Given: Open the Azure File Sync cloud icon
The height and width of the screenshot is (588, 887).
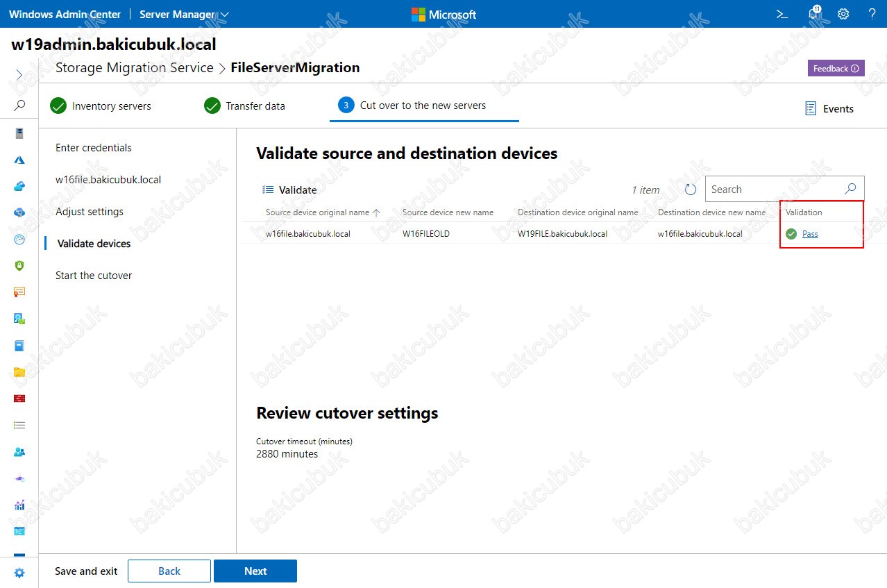Looking at the screenshot, I should click(x=19, y=212).
